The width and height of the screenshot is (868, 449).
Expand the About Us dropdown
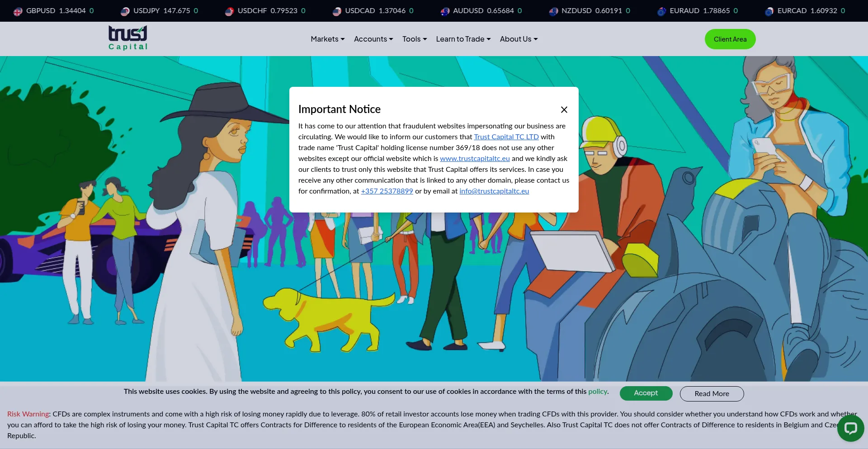tap(519, 39)
